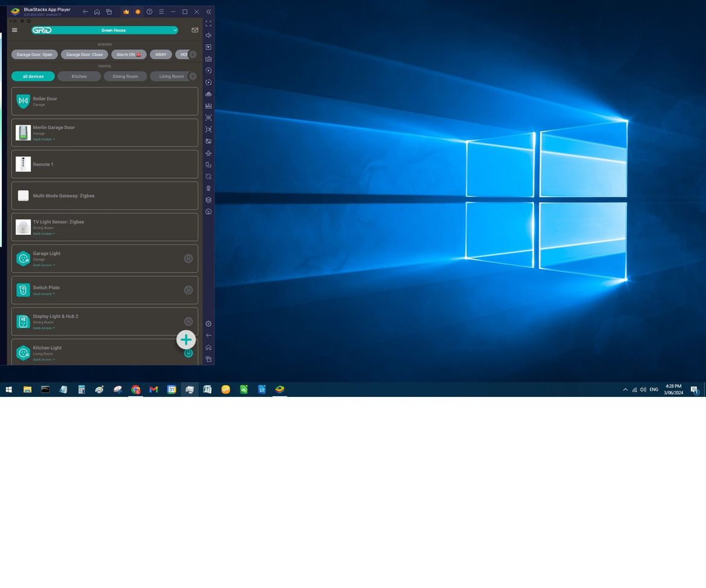Viewport: 706px width, 588px height.
Task: Click the BlueStacks volume speaker icon
Action: pos(208,35)
